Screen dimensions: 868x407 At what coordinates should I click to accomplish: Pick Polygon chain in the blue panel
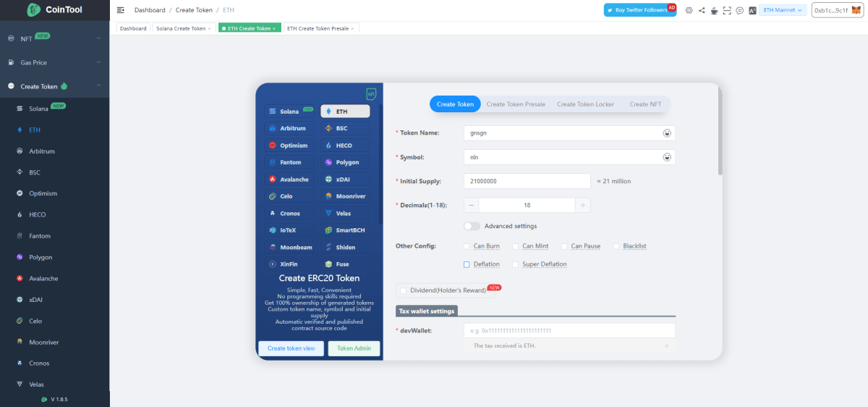345,162
